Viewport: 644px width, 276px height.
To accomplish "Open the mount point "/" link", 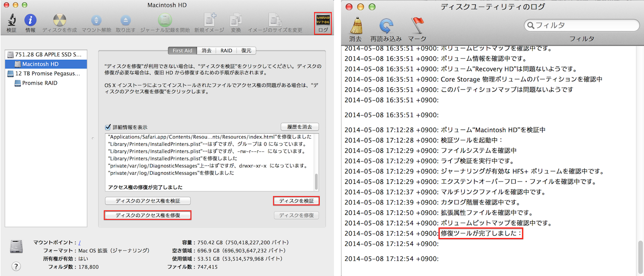I will pyautogui.click(x=79, y=243).
